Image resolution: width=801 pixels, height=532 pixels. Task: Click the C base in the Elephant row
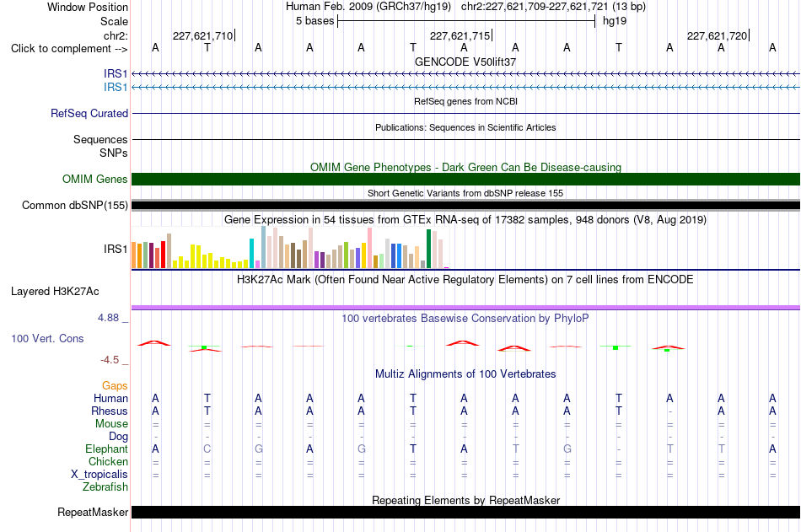coord(207,449)
